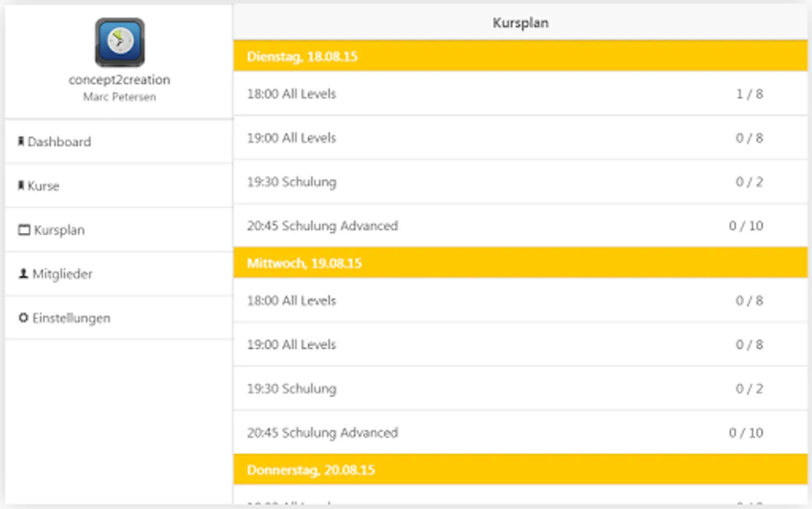Go to Mitglieder in sidebar
Viewport: 812px width, 509px height.
pyautogui.click(x=62, y=274)
